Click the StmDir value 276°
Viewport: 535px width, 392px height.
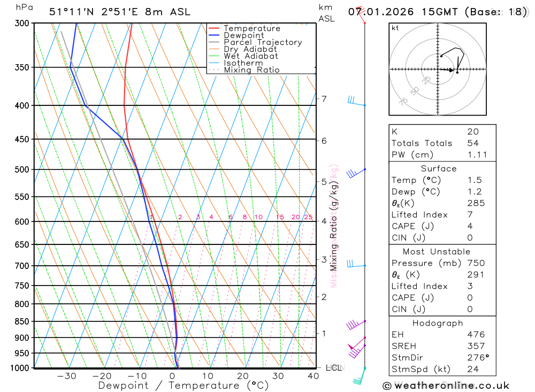[x=478, y=358]
